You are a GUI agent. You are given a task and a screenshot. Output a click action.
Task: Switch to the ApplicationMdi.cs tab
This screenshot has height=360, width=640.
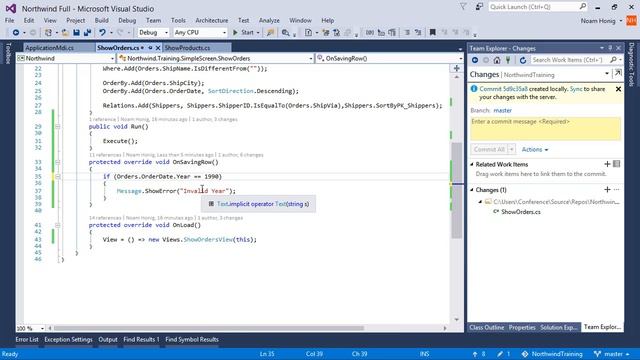tap(49, 48)
